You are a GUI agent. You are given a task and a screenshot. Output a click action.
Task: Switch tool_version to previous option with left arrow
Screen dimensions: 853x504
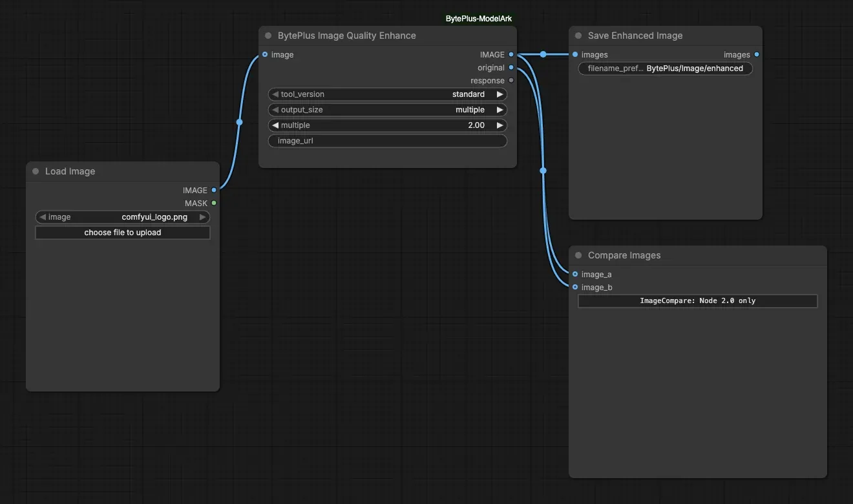tap(275, 94)
